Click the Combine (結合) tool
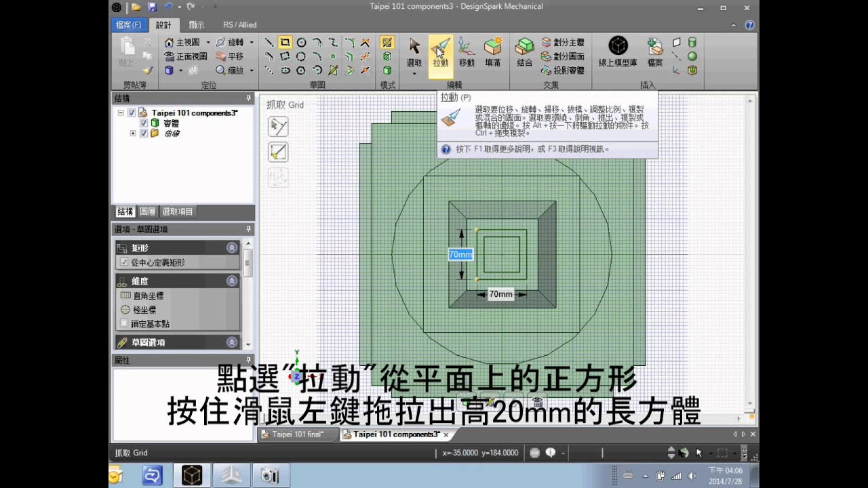Screen dimensions: 868x488 tap(524, 53)
